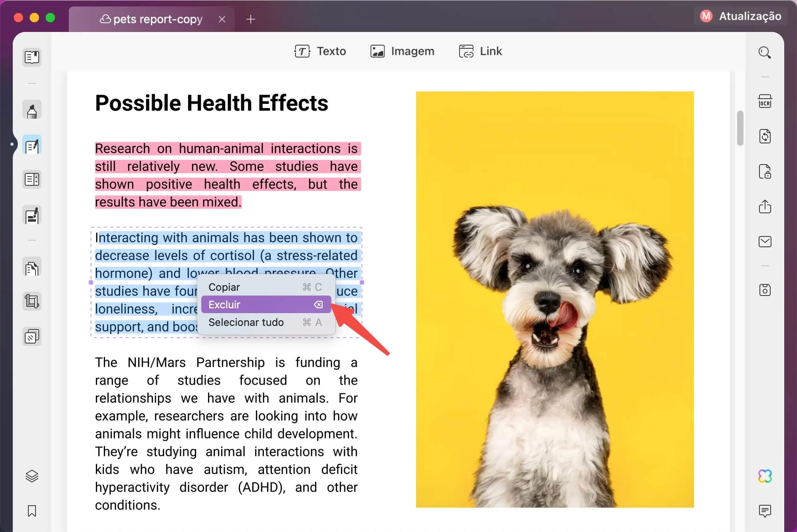Select the highlighter tool in the sidebar

click(32, 109)
